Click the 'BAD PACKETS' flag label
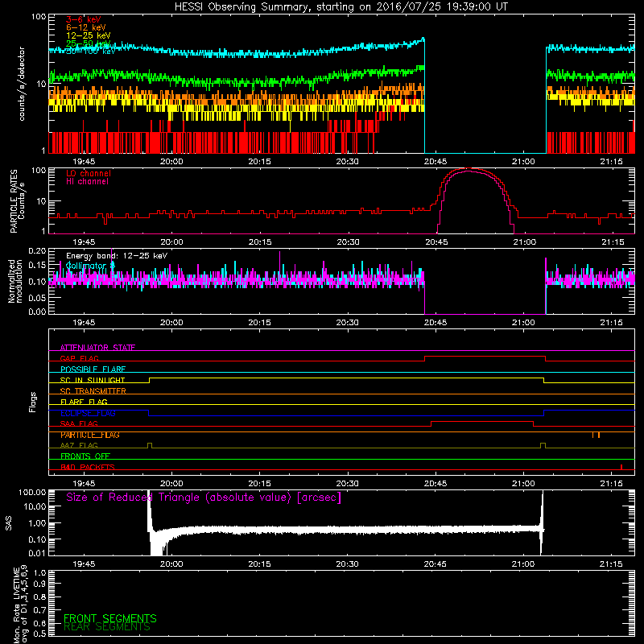The height and width of the screenshot is (644, 644). (x=88, y=467)
